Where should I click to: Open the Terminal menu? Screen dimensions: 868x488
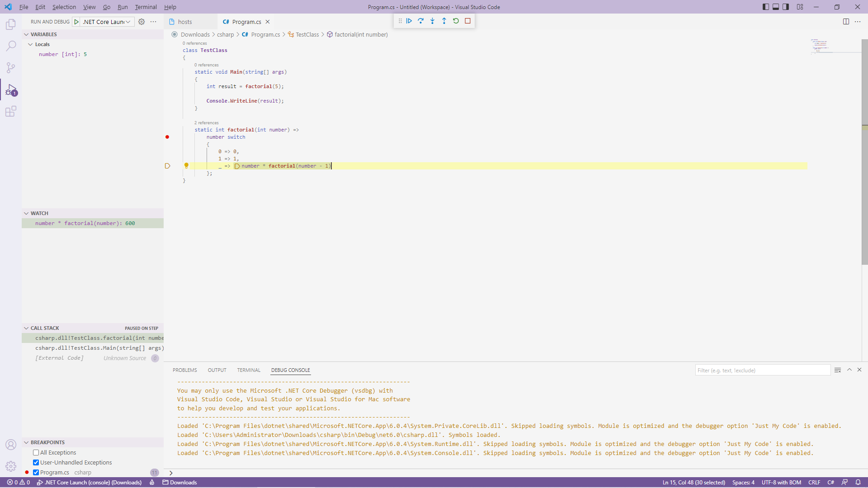tap(146, 7)
